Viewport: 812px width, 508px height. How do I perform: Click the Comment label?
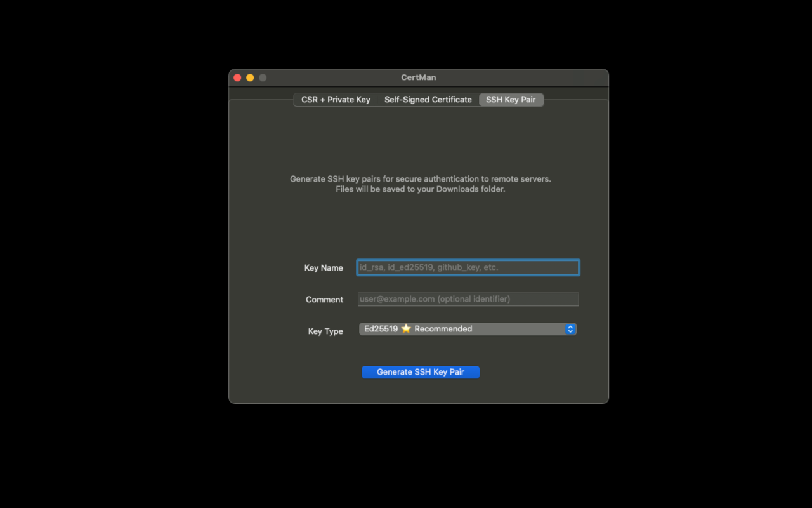coord(324,299)
